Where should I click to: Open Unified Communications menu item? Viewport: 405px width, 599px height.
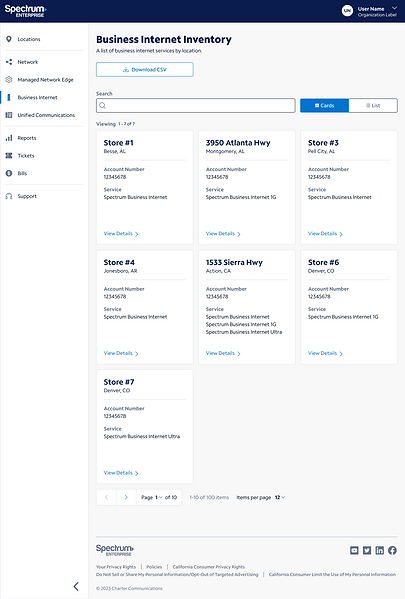46,115
